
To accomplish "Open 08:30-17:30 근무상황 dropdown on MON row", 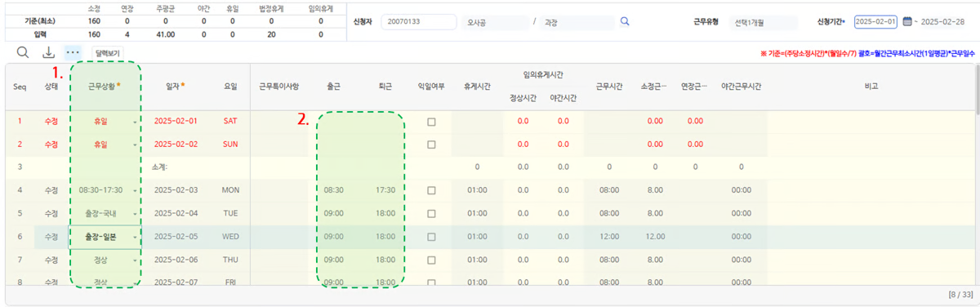I will (135, 190).
